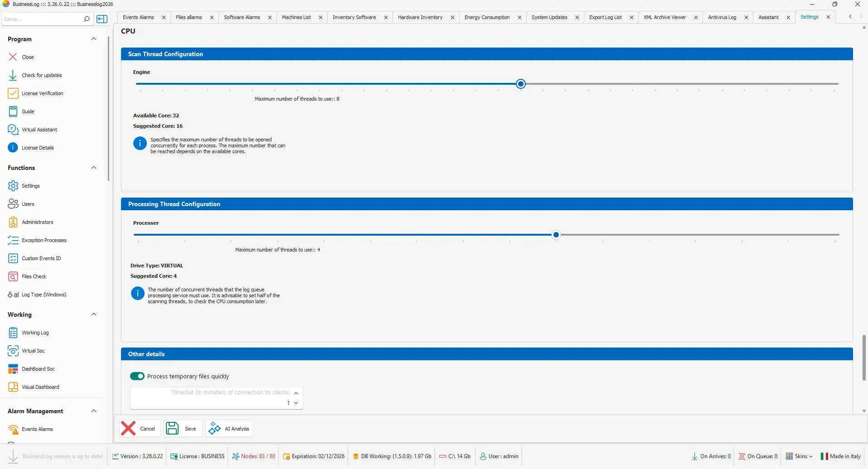
Task: Open Settings gear icon in sidebar
Action: tap(13, 186)
